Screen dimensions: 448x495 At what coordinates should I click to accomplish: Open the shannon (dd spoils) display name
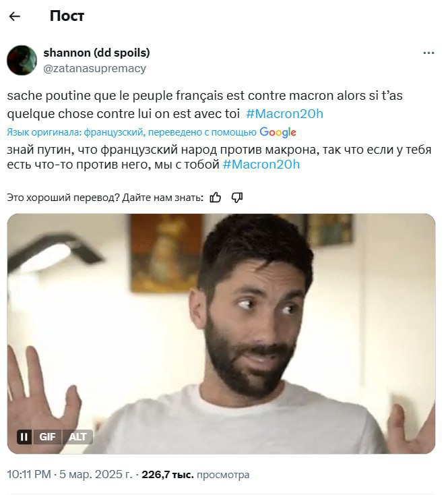[x=96, y=53]
